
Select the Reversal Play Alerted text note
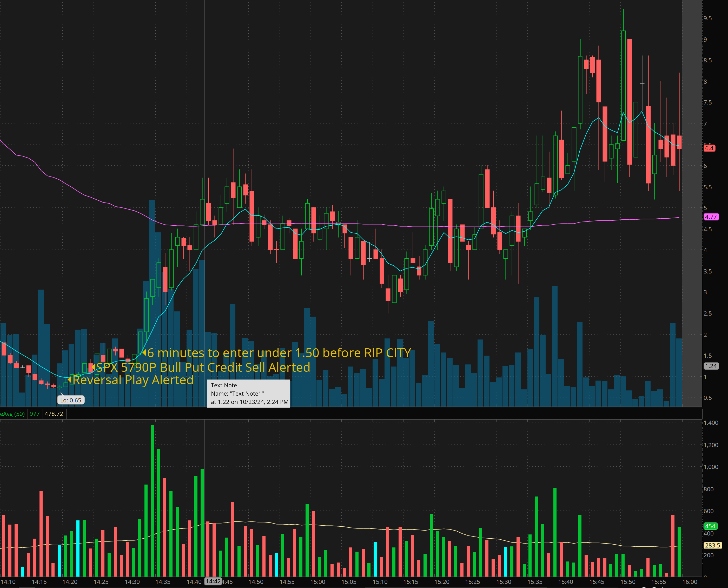[133, 380]
